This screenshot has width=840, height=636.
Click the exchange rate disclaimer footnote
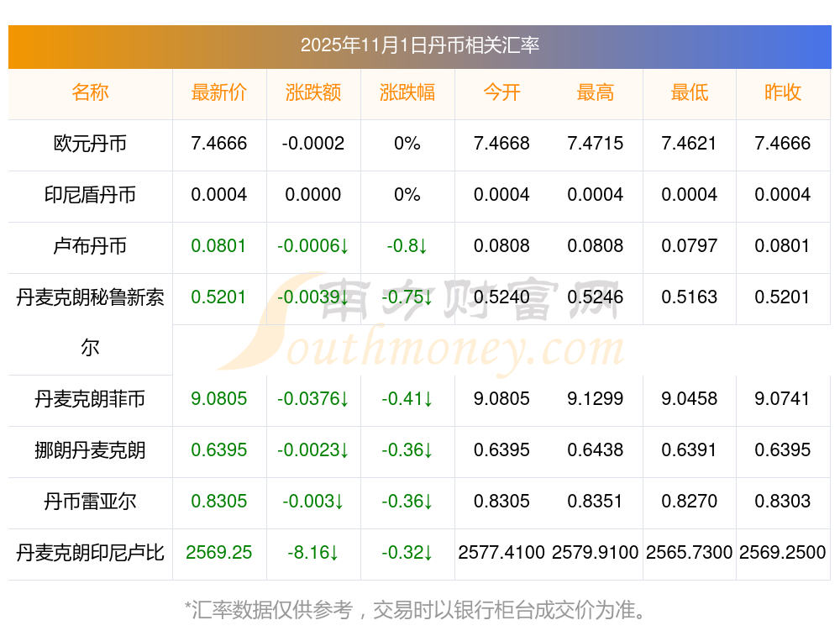click(416, 609)
